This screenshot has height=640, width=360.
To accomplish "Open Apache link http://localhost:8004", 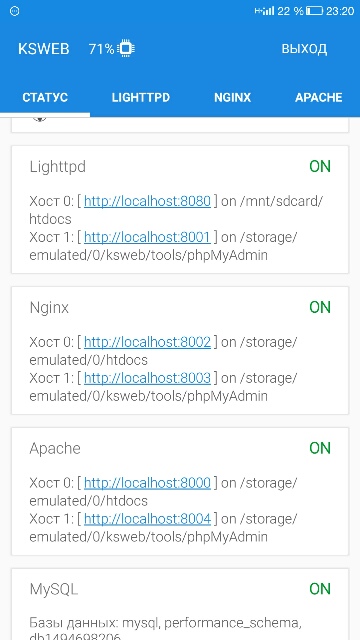I will click(x=147, y=519).
